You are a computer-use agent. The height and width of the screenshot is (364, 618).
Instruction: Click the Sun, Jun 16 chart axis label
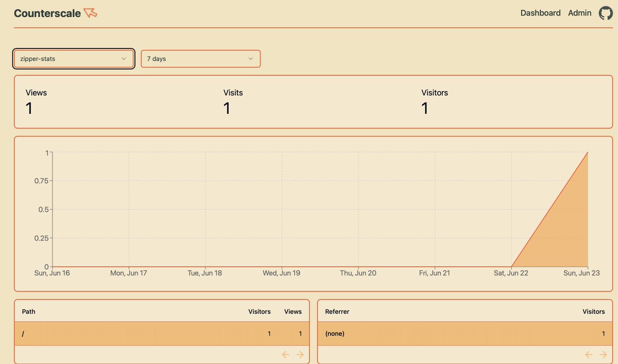[x=52, y=273]
